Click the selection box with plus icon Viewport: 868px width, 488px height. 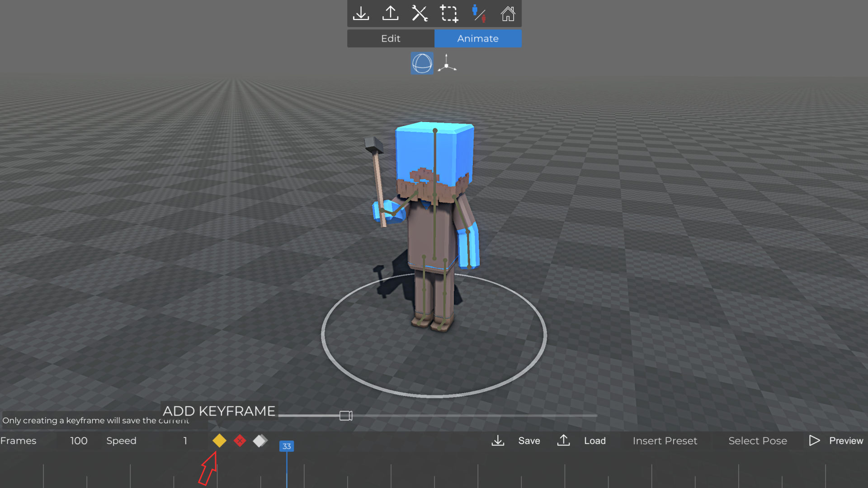click(x=449, y=14)
